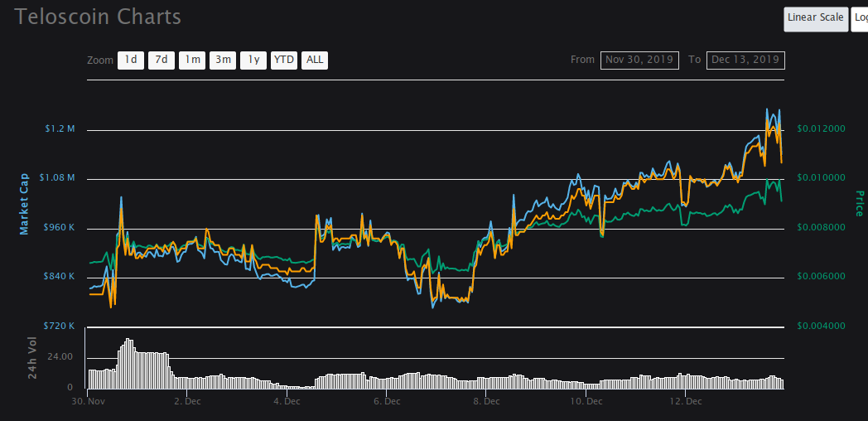Click the $1.2 M axis label
Image resolution: width=868 pixels, height=421 pixels.
[x=60, y=128]
